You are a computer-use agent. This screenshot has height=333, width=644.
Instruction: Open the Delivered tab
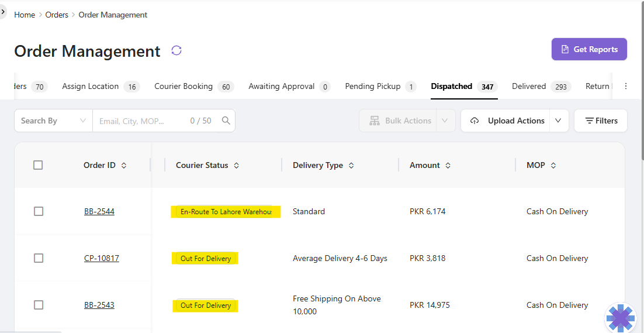pyautogui.click(x=529, y=86)
